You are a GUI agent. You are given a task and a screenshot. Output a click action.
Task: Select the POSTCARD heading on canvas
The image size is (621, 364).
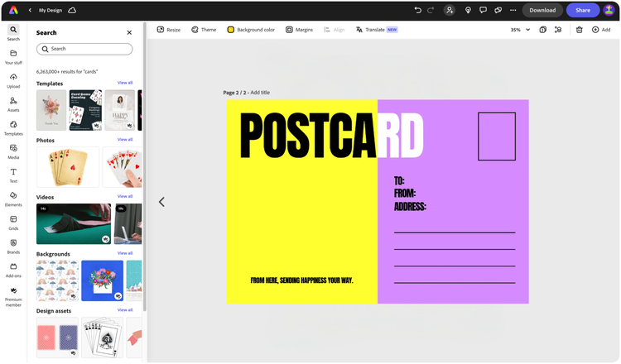[x=332, y=136]
